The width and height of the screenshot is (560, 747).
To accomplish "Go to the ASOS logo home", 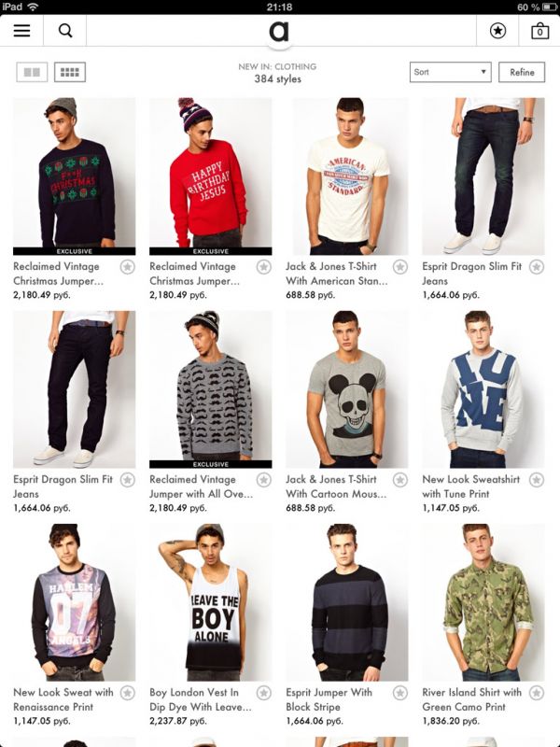I will point(279,31).
